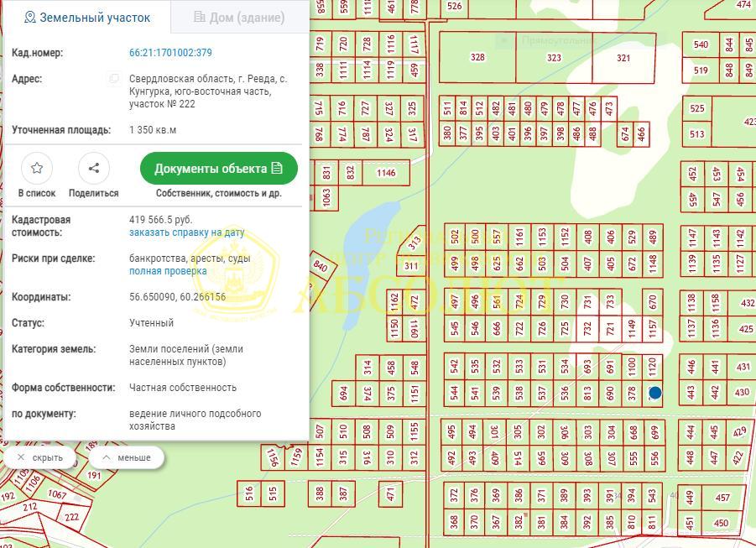Select parcel 328 on the map

click(x=477, y=57)
